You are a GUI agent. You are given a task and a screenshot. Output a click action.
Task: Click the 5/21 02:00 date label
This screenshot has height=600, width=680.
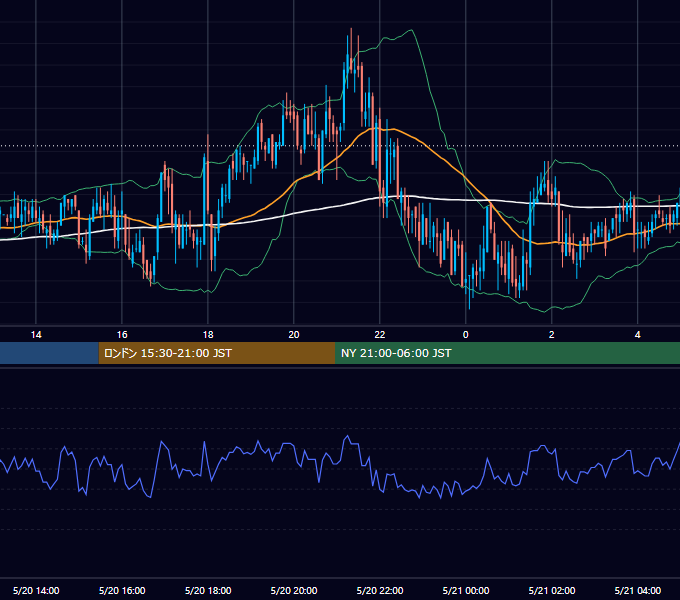point(552,590)
